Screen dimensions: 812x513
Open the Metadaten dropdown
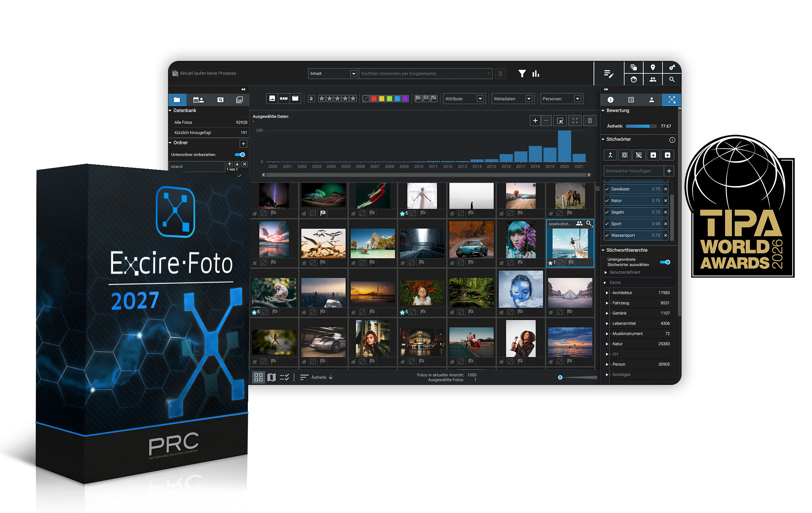click(512, 99)
